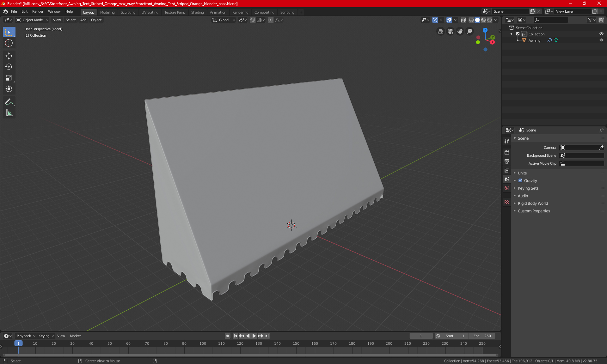607x364 pixels.
Task: Toggle camera view icon in viewport
Action: point(450,31)
